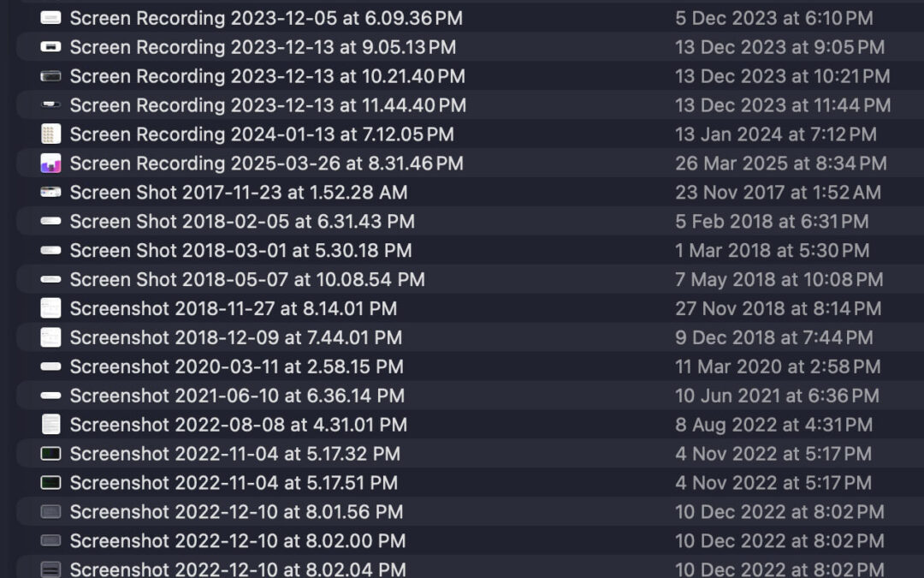Select the Screenshot 2020-03-11 file
Viewport: 924px width, 578px height.
231,366
